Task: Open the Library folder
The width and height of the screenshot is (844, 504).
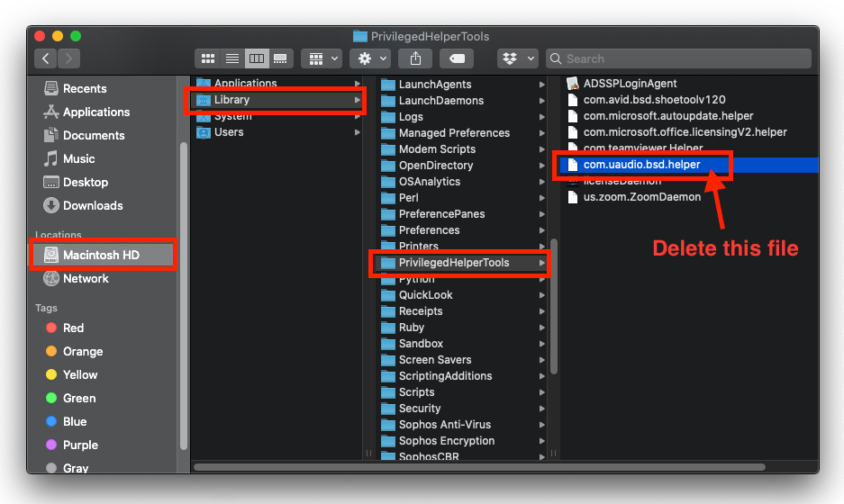Action: [231, 100]
